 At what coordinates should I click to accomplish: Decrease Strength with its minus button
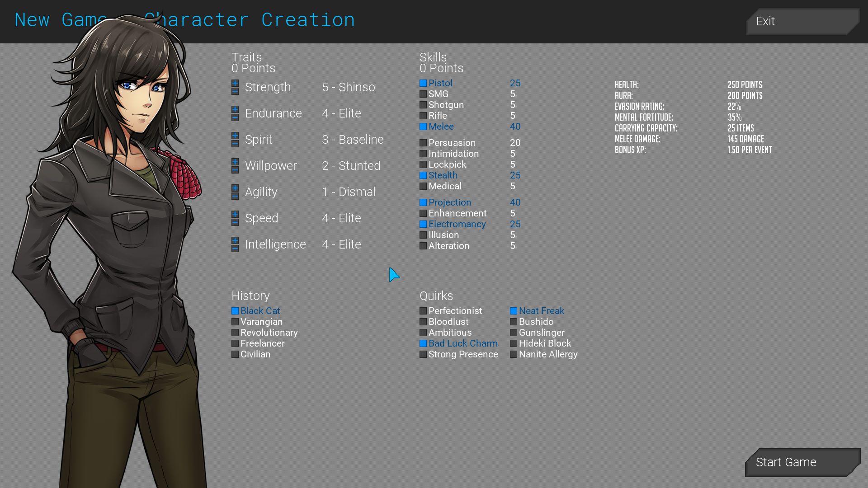[x=235, y=91]
